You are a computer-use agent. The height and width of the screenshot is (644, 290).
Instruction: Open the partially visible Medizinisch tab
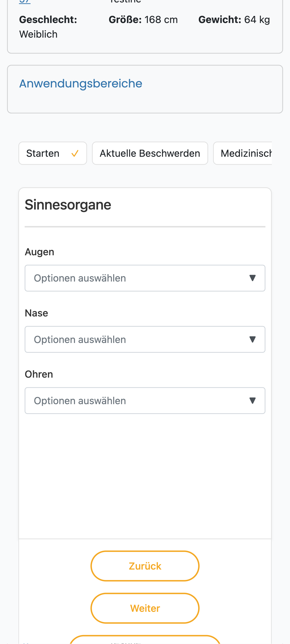tap(243, 153)
